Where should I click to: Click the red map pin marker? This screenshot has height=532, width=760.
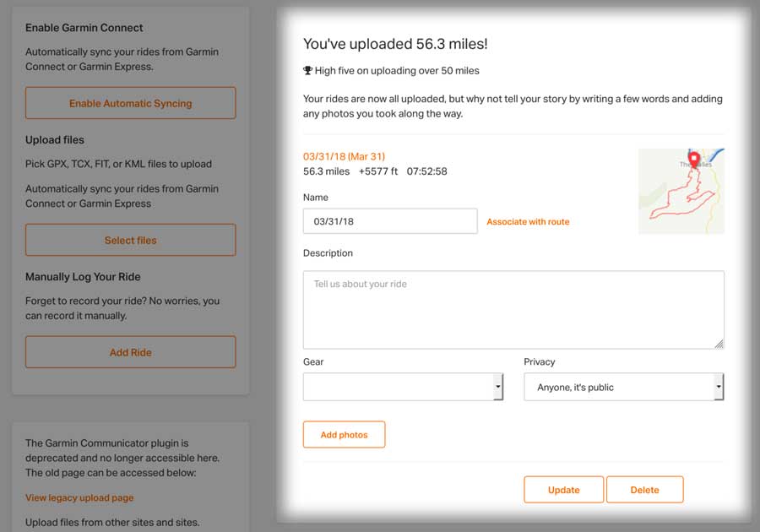click(693, 160)
